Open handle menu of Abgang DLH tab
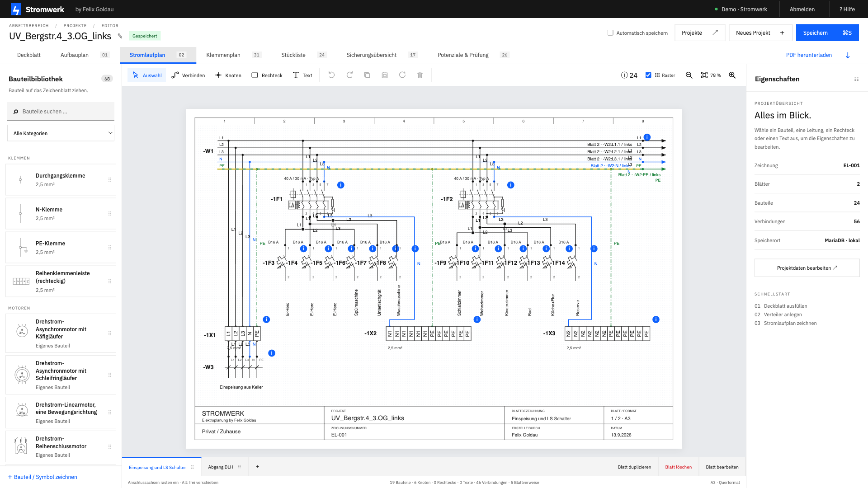Image resolution: width=868 pixels, height=488 pixels. (x=240, y=467)
